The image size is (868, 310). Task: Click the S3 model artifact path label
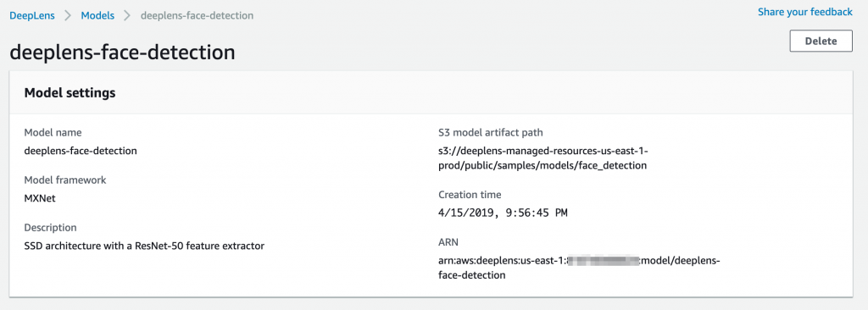tap(491, 132)
